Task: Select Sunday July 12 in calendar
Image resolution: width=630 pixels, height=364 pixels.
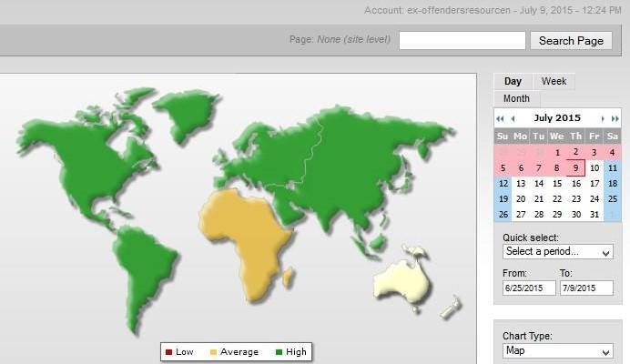Action: click(x=503, y=184)
